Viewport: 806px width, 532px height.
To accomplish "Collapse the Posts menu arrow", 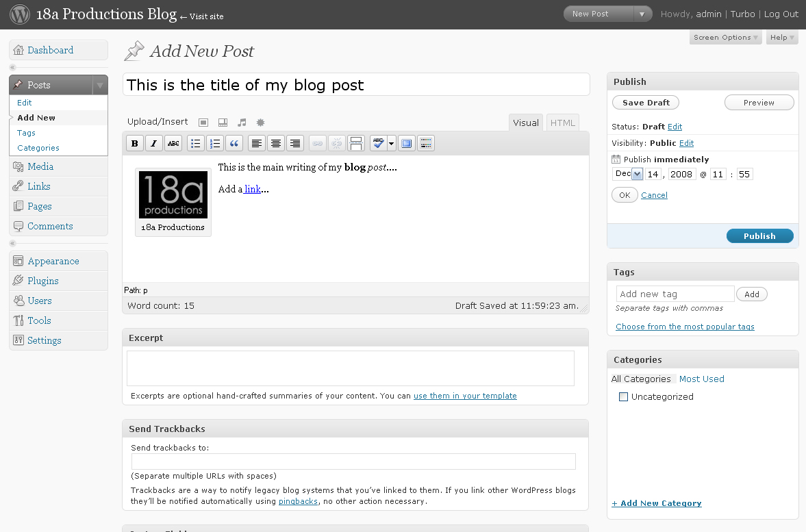I will coord(100,86).
